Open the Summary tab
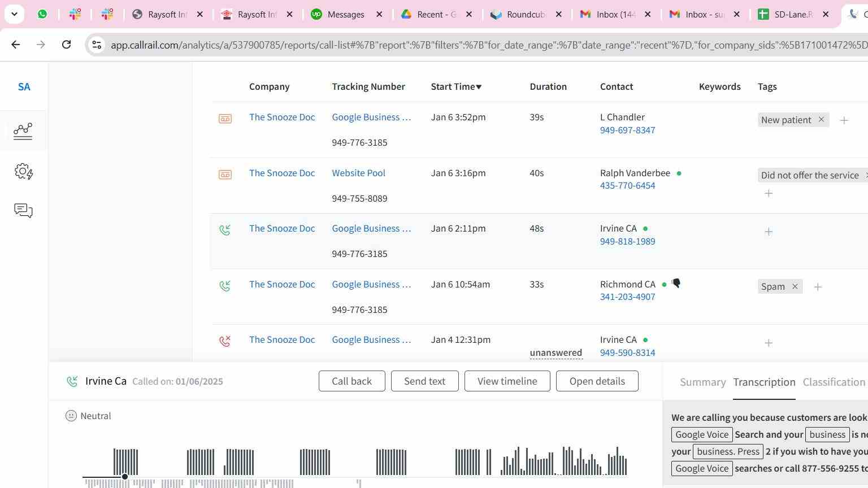The width and height of the screenshot is (868, 488). click(x=702, y=382)
